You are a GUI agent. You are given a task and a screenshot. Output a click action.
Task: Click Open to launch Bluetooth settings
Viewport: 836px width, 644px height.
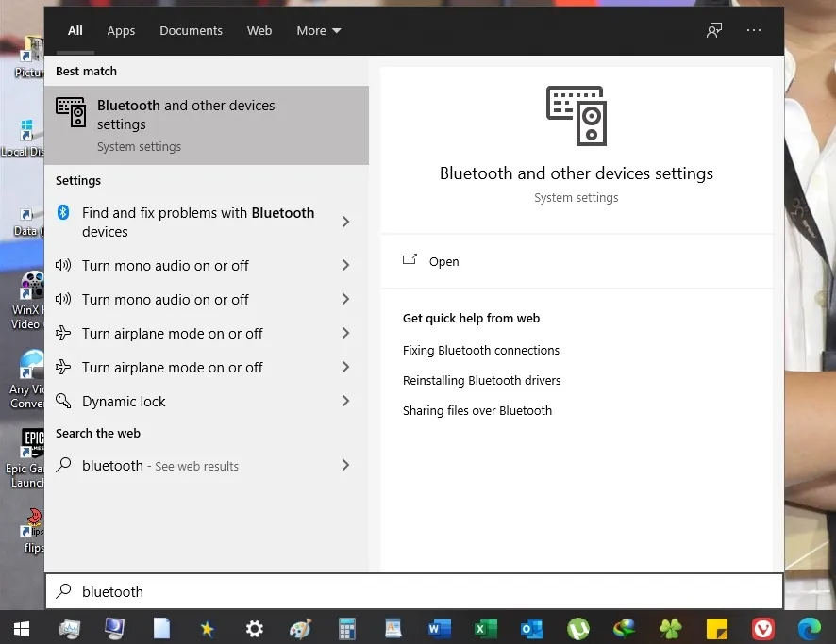(x=443, y=261)
